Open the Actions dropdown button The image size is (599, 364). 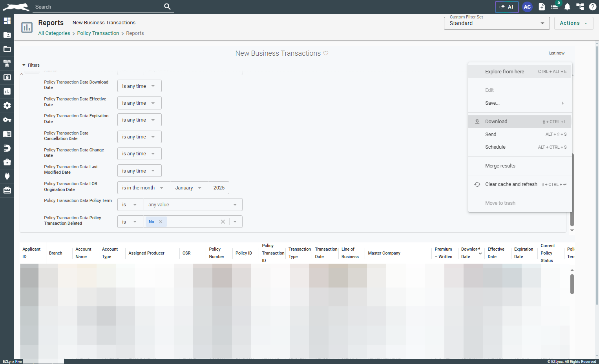tap(573, 23)
